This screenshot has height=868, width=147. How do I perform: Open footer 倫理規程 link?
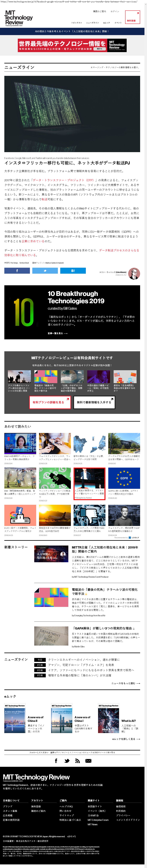click(121, 806)
